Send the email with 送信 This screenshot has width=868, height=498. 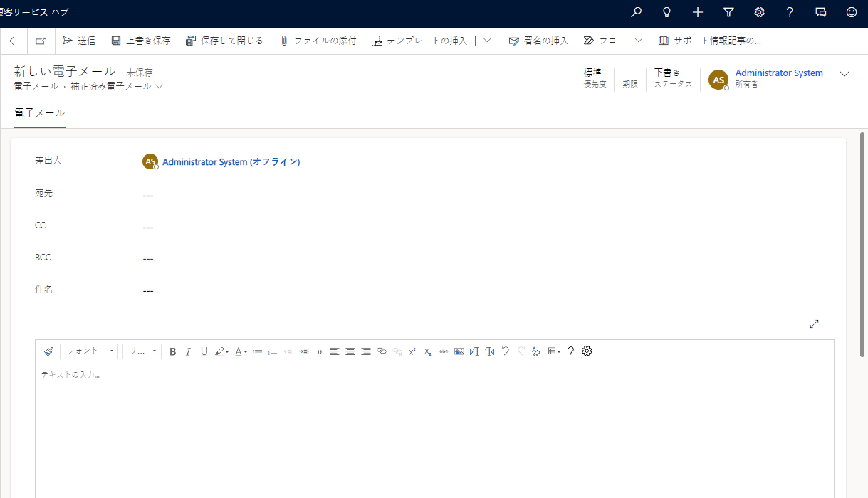click(x=79, y=41)
